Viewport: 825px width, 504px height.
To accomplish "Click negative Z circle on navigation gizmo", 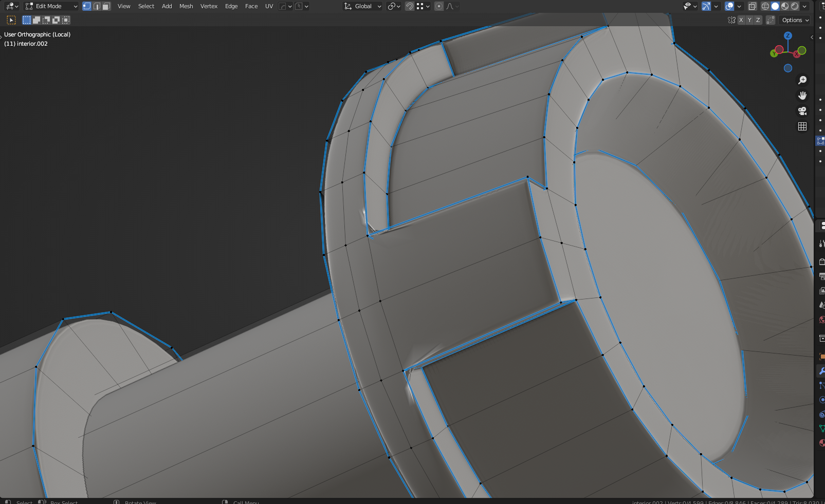I will click(x=788, y=68).
